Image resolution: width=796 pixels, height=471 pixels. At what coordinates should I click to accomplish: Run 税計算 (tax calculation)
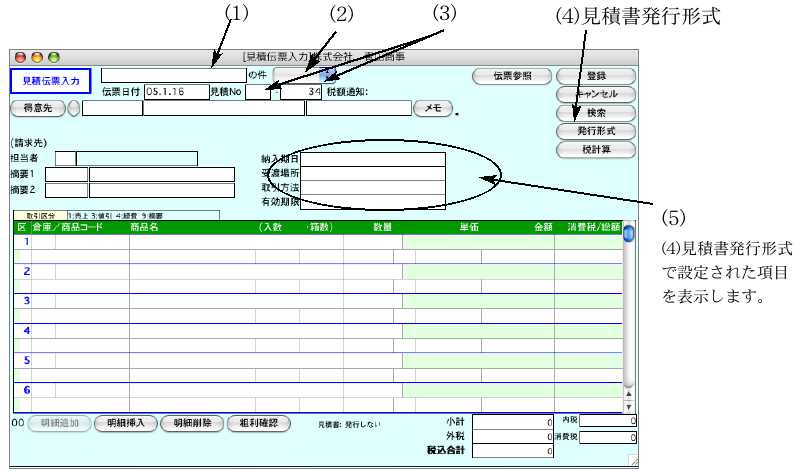coord(595,150)
